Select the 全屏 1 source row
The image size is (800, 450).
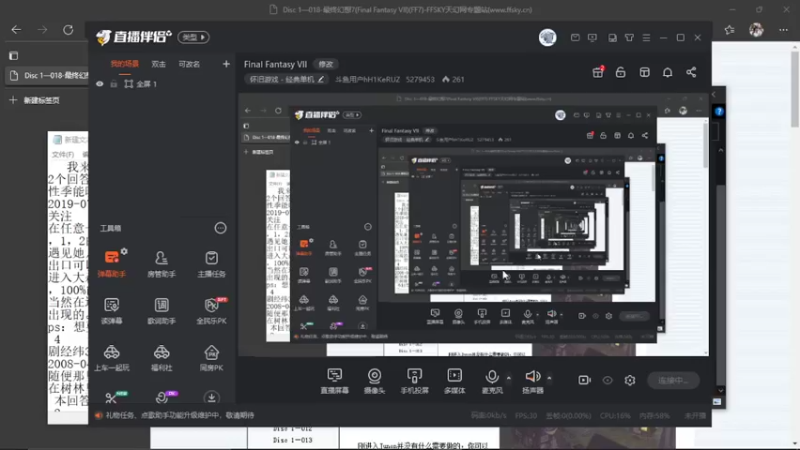(162, 84)
